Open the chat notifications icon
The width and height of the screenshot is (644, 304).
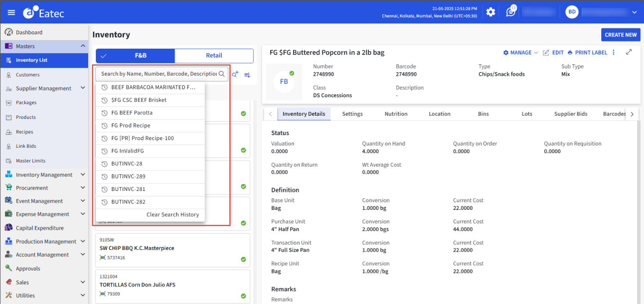tap(510, 12)
